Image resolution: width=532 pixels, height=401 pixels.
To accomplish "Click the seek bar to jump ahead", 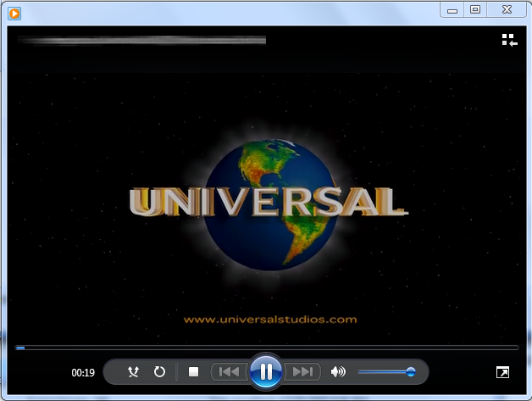I will click(267, 348).
